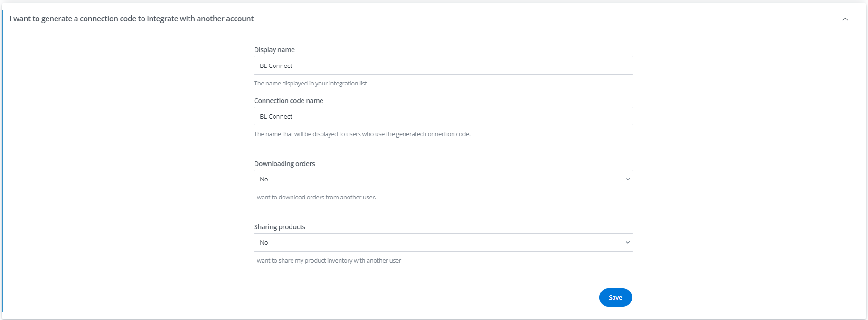Click the 'Connection code name' label

coord(289,101)
